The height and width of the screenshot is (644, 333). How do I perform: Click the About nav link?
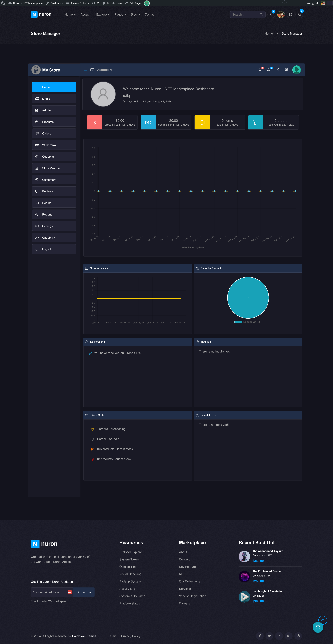coord(84,14)
